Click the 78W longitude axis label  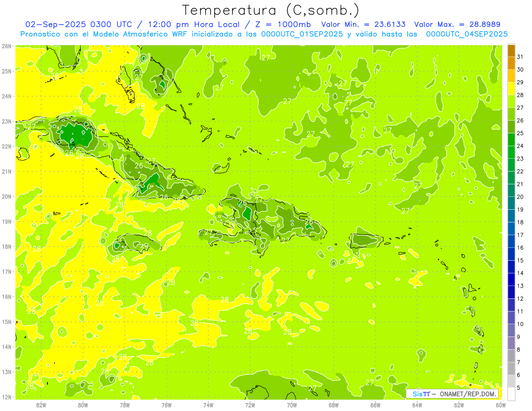tap(125, 405)
